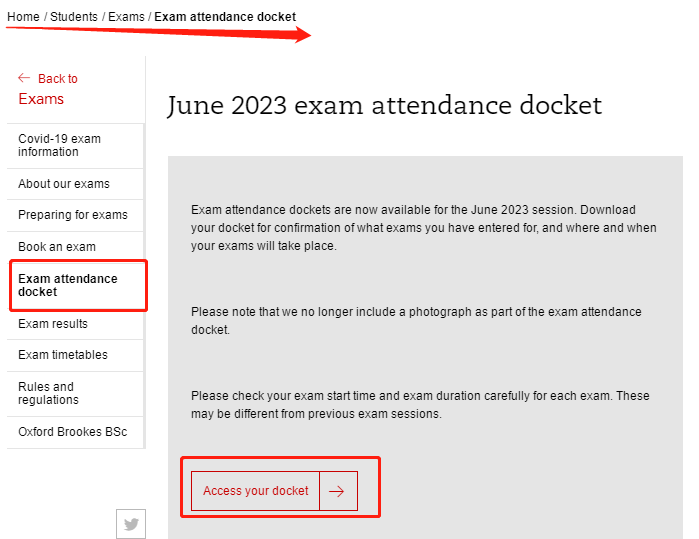The width and height of the screenshot is (699, 539).
Task: Go to Preparing for exams
Action: pyautogui.click(x=73, y=215)
